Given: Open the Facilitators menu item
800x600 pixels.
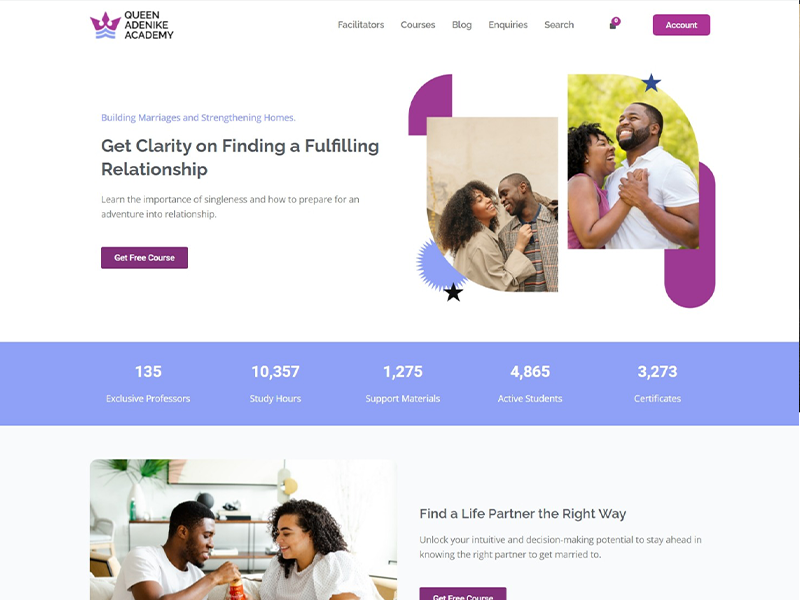Looking at the screenshot, I should (x=361, y=24).
